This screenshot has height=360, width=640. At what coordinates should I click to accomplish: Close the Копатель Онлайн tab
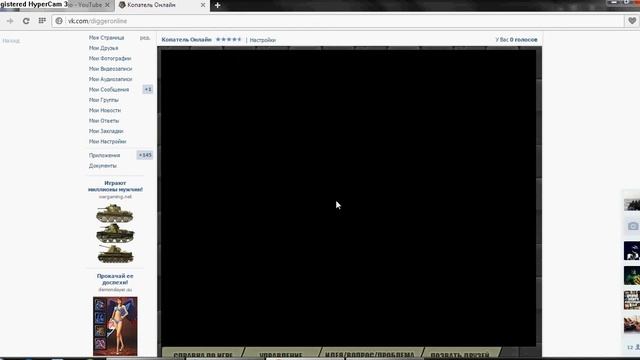(203, 5)
